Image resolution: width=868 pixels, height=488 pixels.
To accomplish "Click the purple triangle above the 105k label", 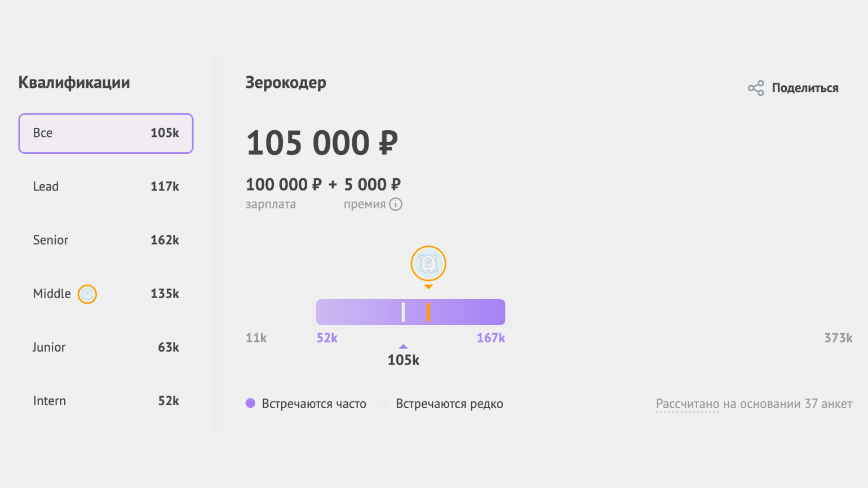I will point(403,347).
